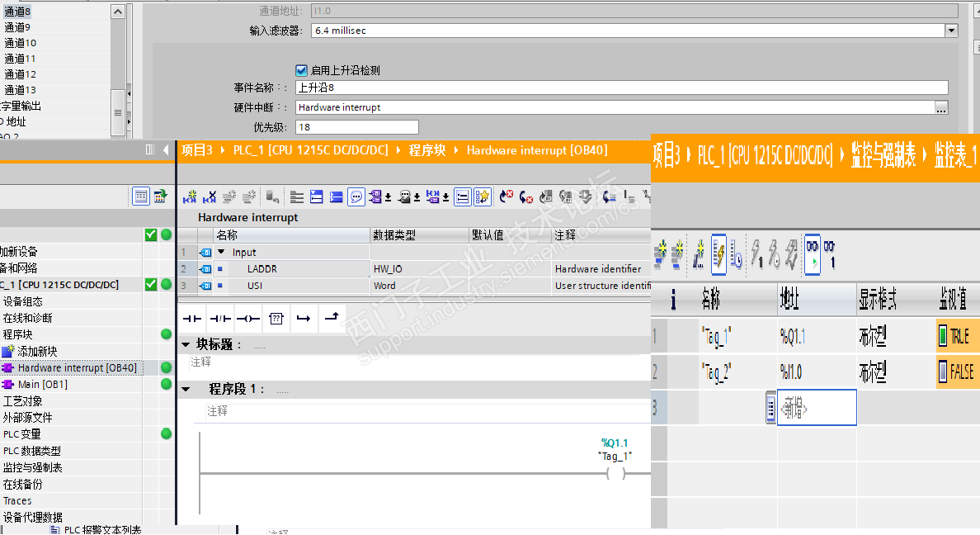Click delete network icon in OB40 toolbar
This screenshot has width=980, height=535.
[x=210, y=197]
